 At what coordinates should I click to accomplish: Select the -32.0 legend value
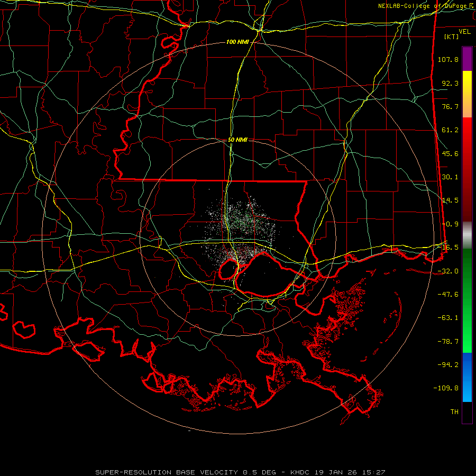click(x=448, y=271)
